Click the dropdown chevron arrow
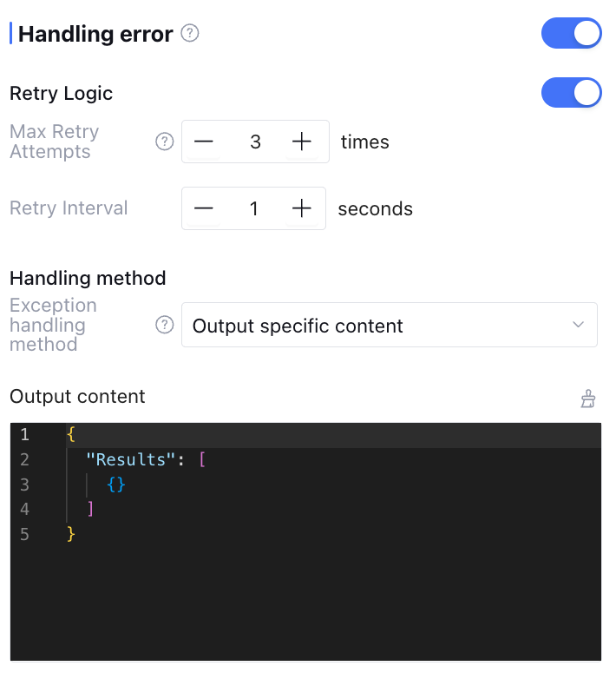Screen dimensions: 616x679 (579, 325)
